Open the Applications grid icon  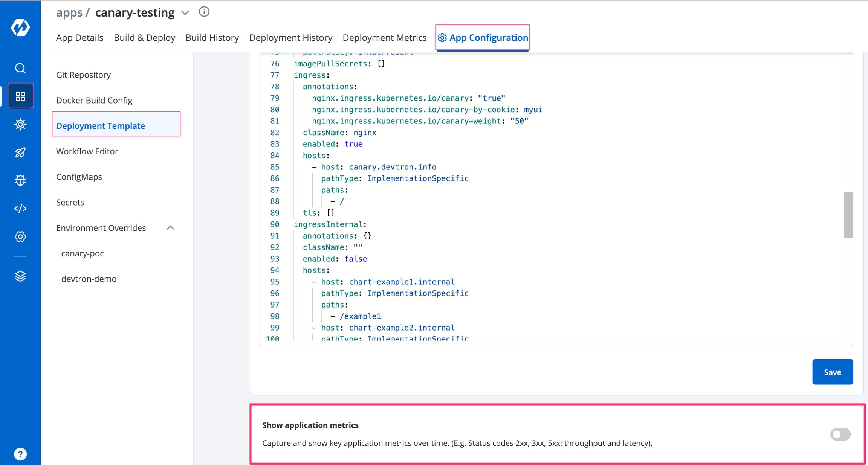pyautogui.click(x=20, y=96)
